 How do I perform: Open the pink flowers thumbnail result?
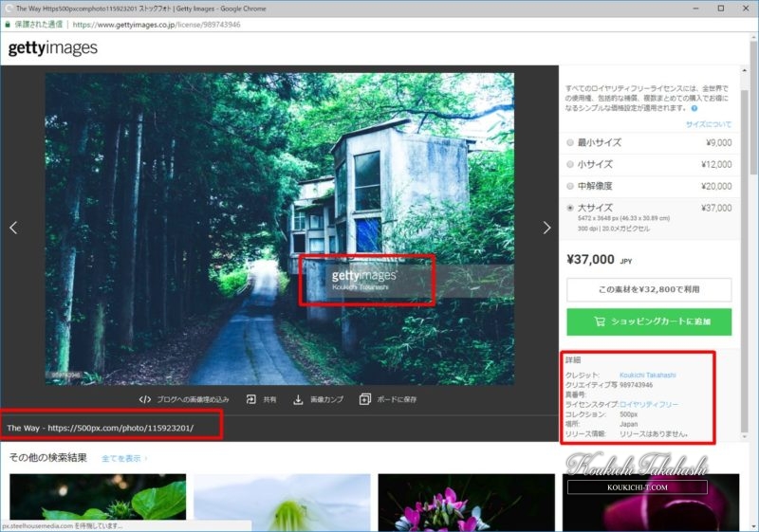[466, 502]
